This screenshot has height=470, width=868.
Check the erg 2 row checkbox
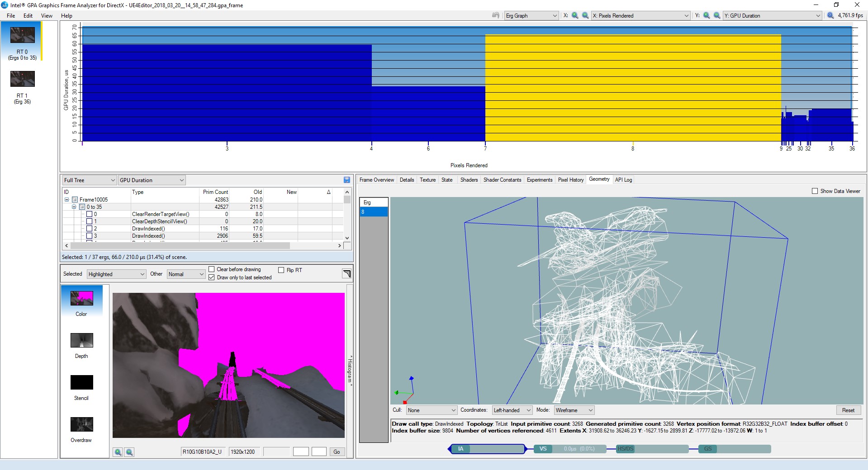point(89,229)
